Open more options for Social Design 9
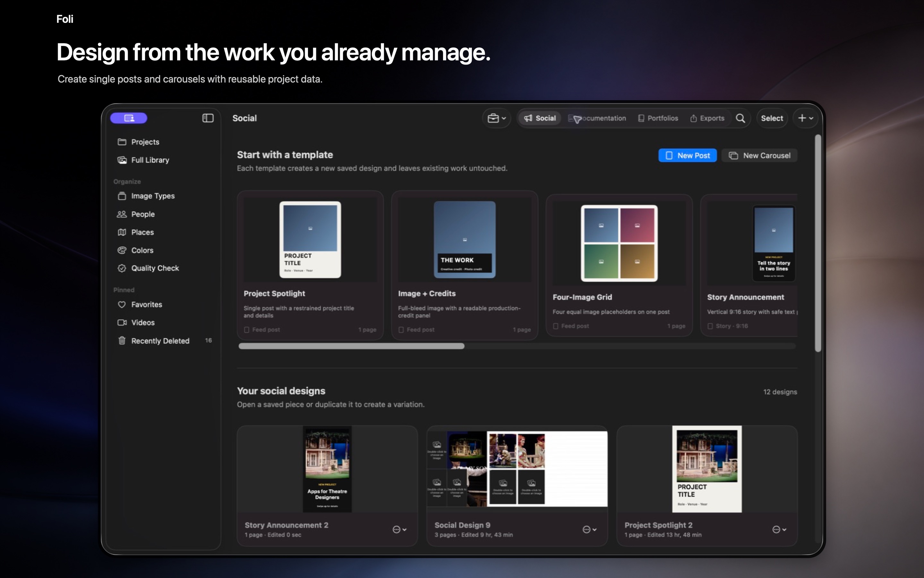 point(589,530)
